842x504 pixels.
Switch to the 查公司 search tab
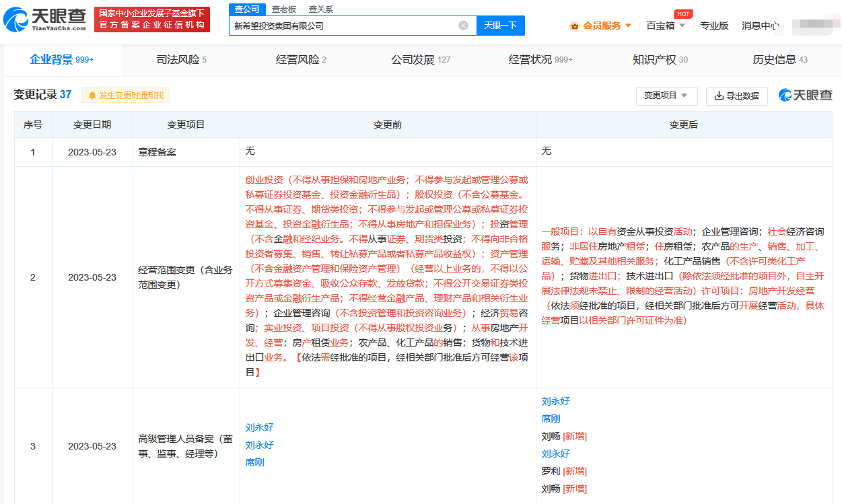pyautogui.click(x=247, y=9)
